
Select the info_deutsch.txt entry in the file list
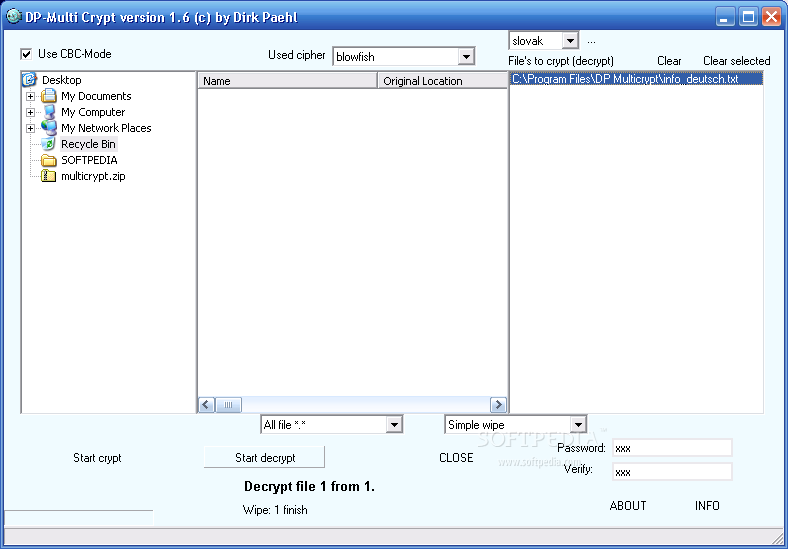point(636,79)
